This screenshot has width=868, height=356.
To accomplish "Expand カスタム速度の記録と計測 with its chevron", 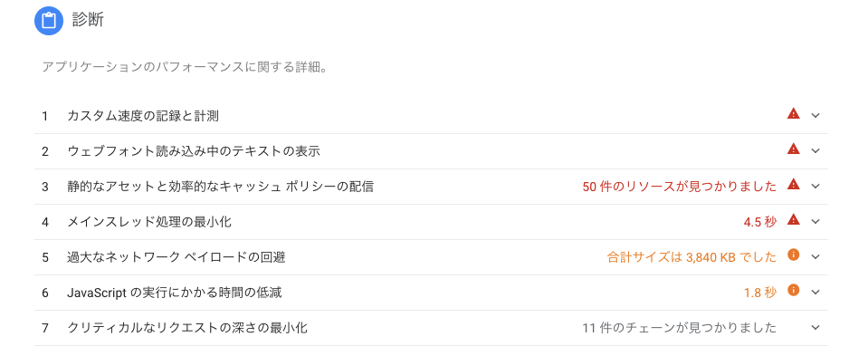I will [x=815, y=116].
